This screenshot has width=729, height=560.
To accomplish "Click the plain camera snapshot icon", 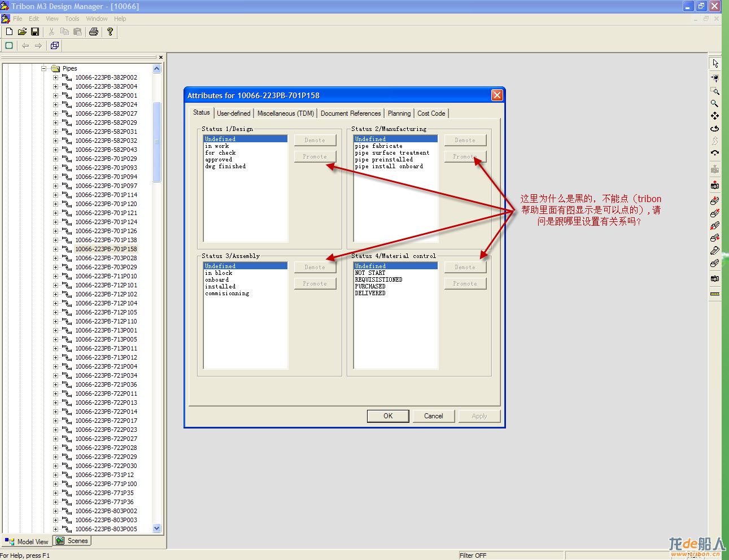I will click(x=715, y=278).
